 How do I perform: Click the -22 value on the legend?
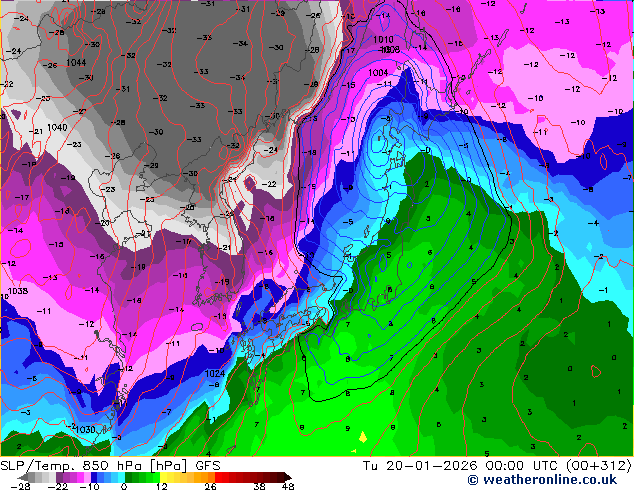(x=58, y=486)
